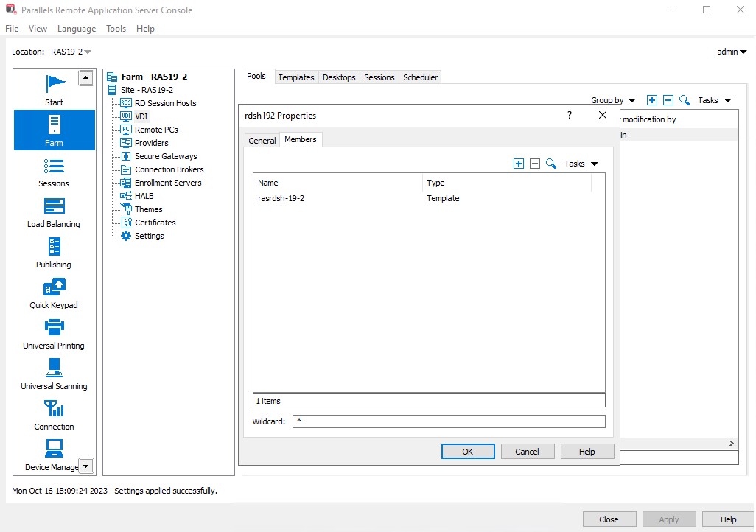Open the Quick Keypad category
756x532 pixels.
[x=54, y=294]
